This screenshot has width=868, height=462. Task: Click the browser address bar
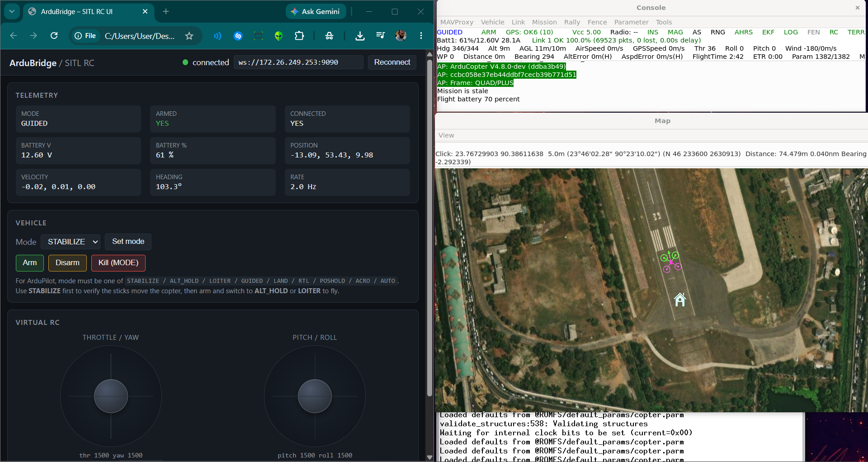click(x=140, y=36)
